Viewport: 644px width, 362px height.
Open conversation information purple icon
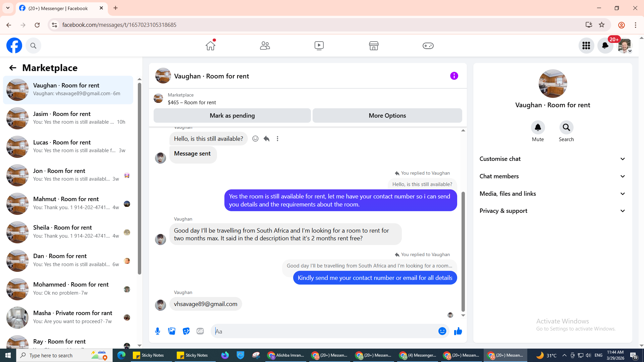[454, 76]
